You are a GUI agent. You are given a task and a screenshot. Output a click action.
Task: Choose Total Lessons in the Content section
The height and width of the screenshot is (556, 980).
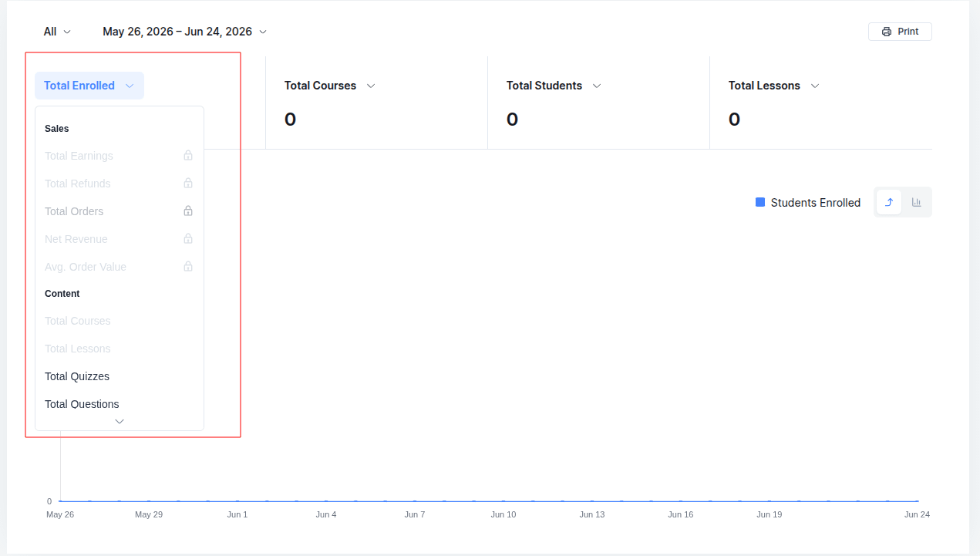pyautogui.click(x=120, y=349)
